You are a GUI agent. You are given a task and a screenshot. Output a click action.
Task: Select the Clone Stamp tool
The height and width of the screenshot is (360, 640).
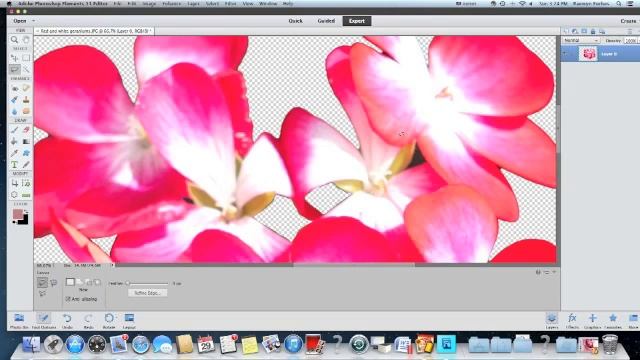(x=26, y=100)
